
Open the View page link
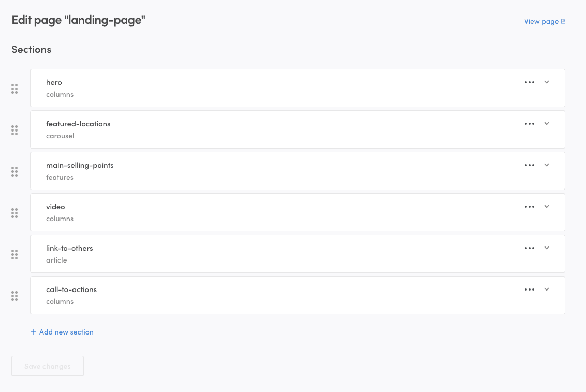tap(545, 22)
